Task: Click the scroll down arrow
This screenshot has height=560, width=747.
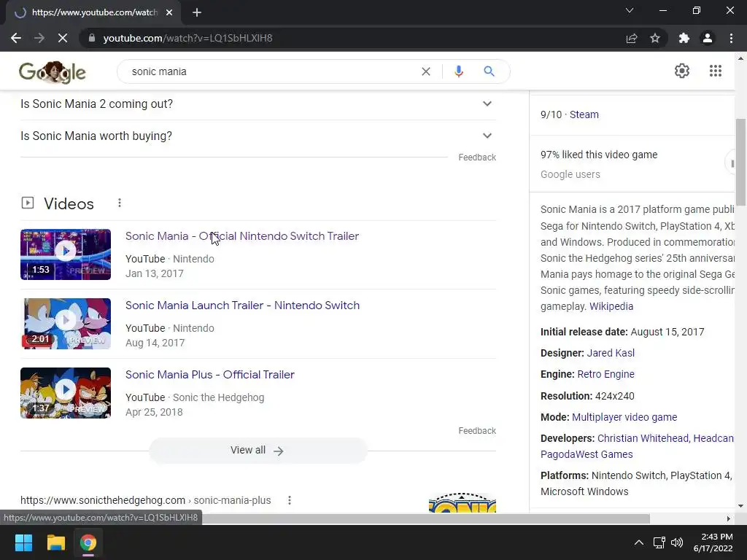Action: coord(740,506)
